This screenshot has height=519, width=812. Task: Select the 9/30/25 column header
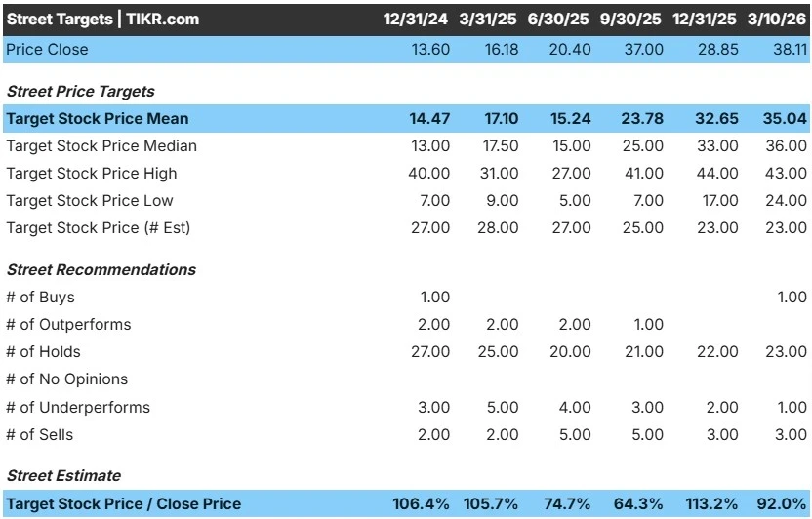point(630,20)
